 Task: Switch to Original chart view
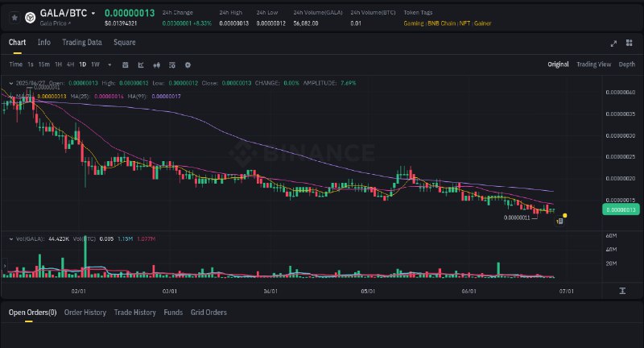558,64
